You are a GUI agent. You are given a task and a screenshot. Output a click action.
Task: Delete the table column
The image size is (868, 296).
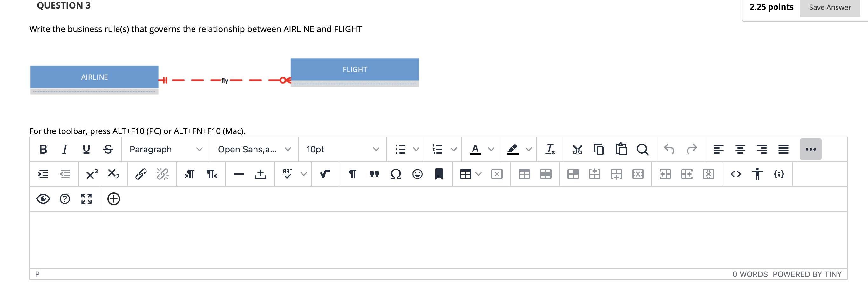(x=708, y=174)
